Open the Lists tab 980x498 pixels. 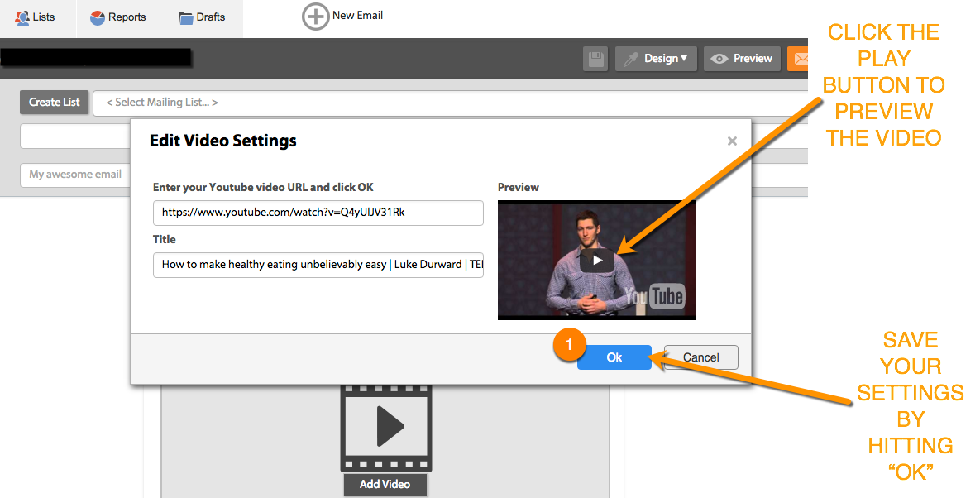(36, 17)
